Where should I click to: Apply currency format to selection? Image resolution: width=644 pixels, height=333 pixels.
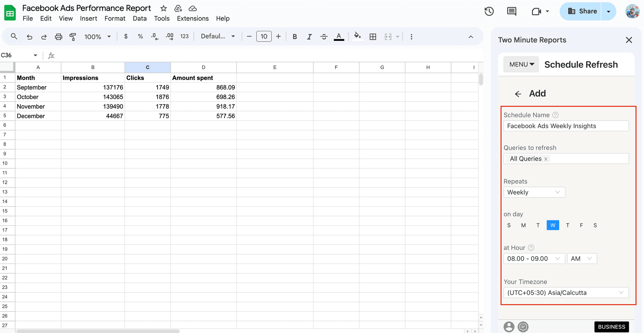126,37
